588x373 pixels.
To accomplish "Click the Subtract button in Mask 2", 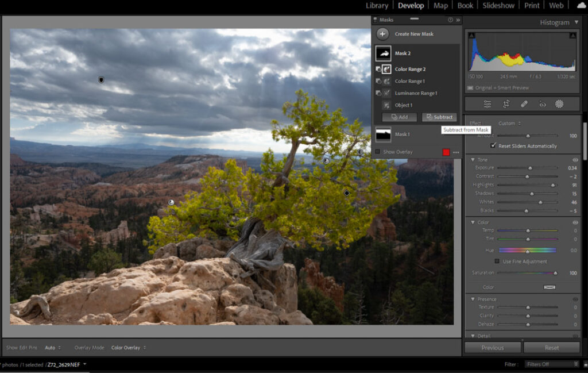I will coord(439,117).
